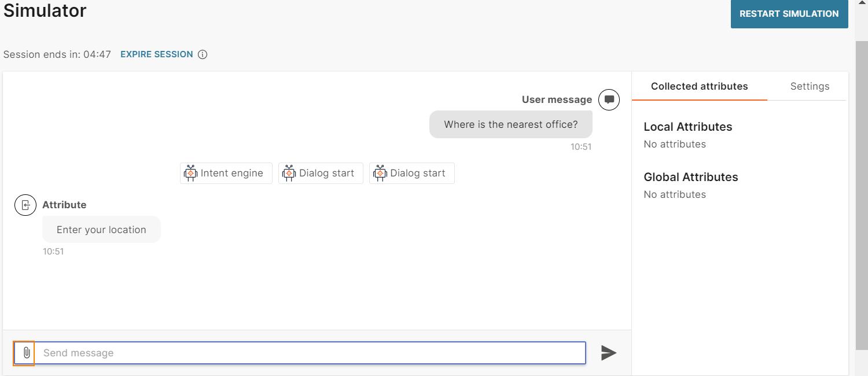The height and width of the screenshot is (376, 868).
Task: Click the info icon beside Expire Session
Action: tap(203, 54)
